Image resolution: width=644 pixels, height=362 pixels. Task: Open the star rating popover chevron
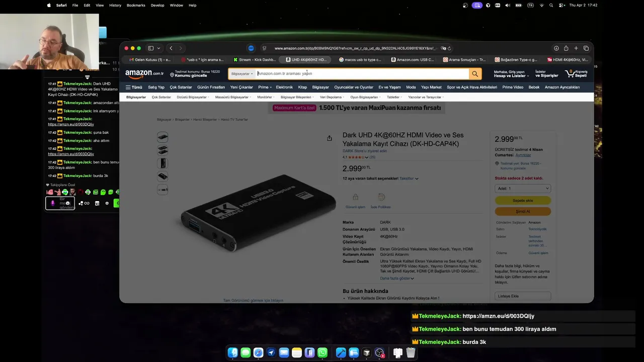tap(366, 157)
